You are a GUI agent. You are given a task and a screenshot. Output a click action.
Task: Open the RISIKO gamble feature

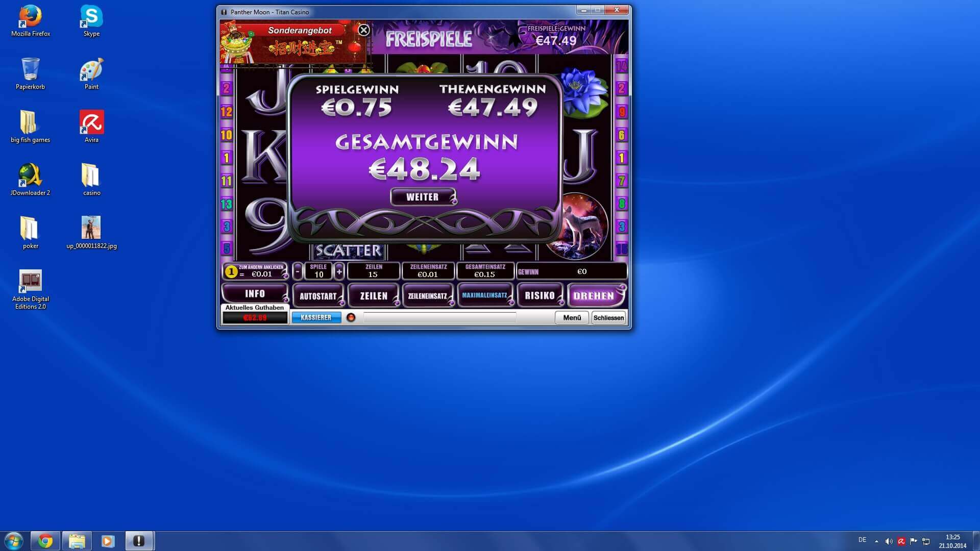click(x=540, y=295)
